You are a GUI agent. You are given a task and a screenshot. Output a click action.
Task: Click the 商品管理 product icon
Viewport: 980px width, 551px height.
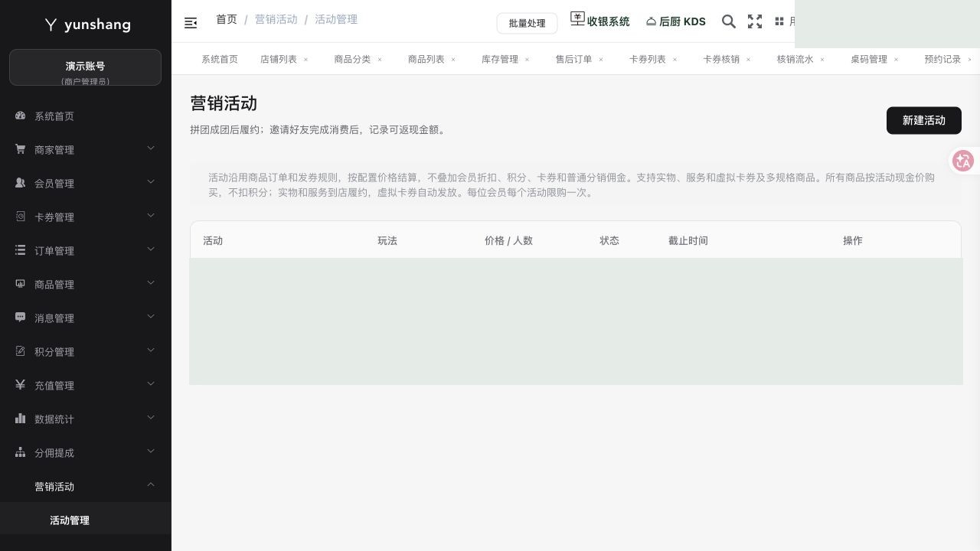[21, 283]
